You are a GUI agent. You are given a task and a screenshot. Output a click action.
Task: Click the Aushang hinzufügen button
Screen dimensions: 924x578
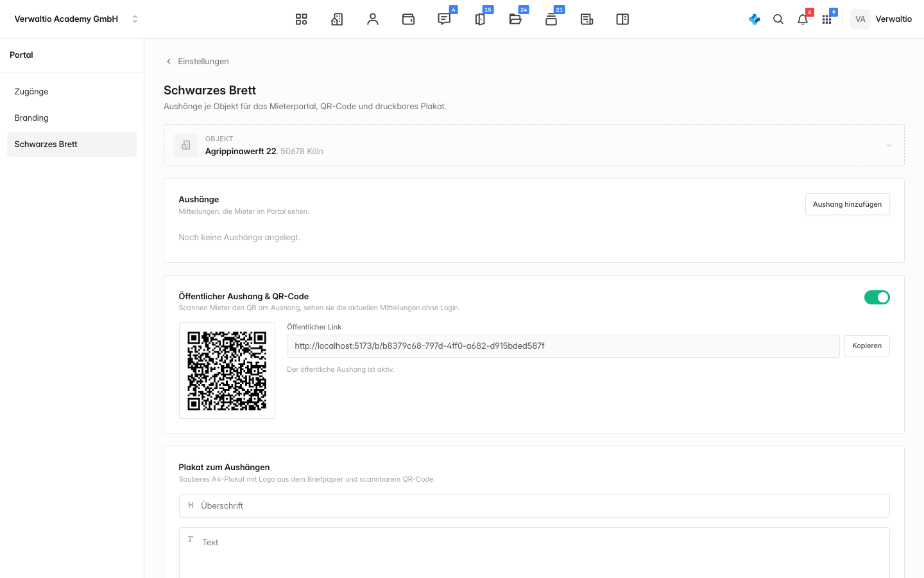(x=848, y=204)
